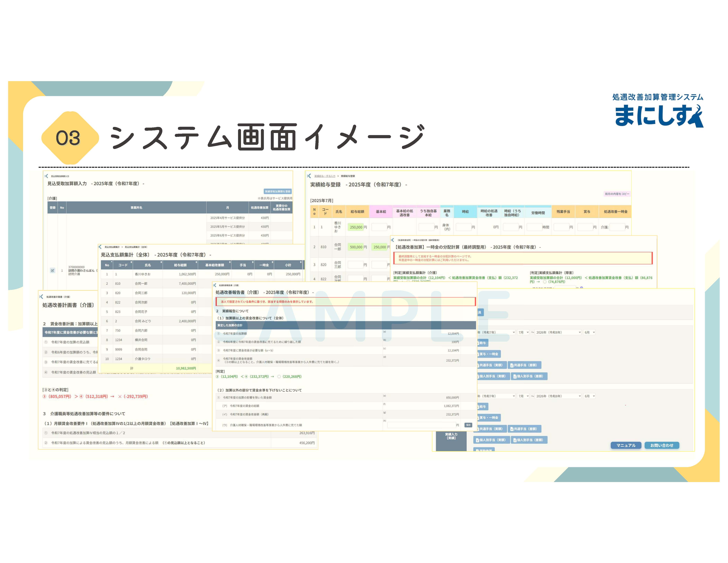Click 香川ゆきお 時給 input field
The height and width of the screenshot is (563, 728).
pyautogui.click(x=464, y=227)
